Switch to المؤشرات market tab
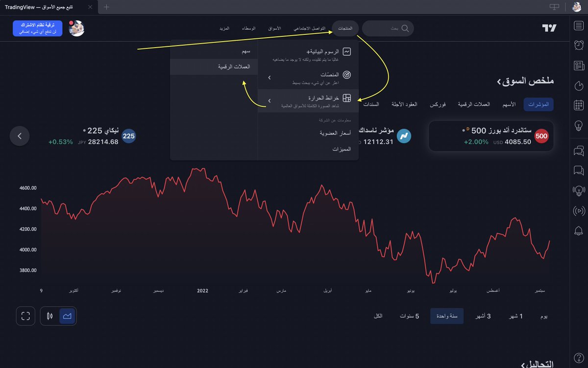Image resolution: width=588 pixels, height=368 pixels. tap(539, 105)
